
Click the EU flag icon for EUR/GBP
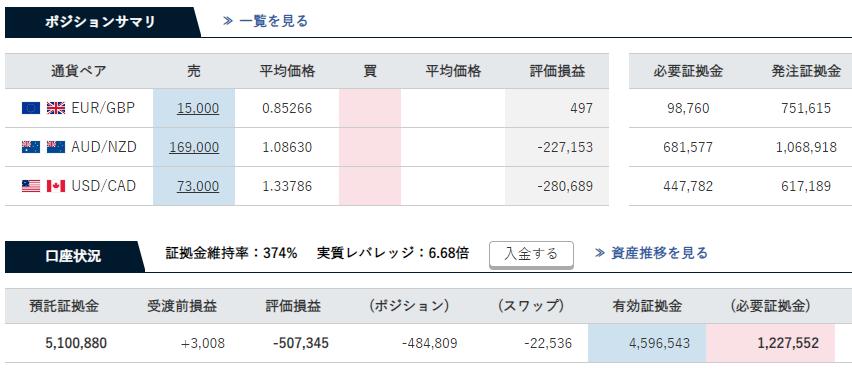click(31, 108)
